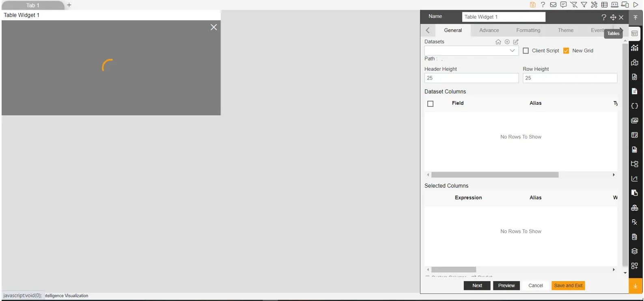Open the tools wrench icon in toolbar
The height and width of the screenshot is (301, 644).
pyautogui.click(x=594, y=5)
